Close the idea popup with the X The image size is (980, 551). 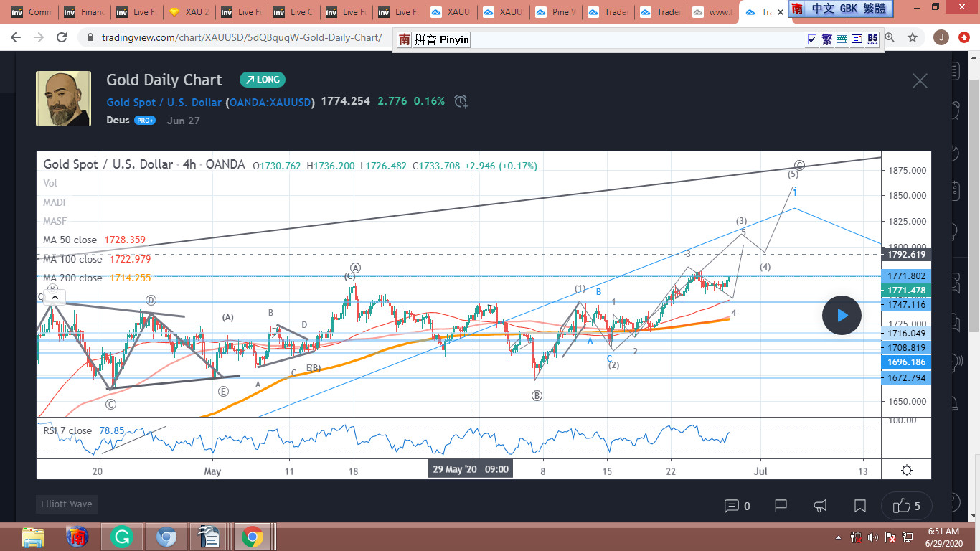(x=920, y=80)
